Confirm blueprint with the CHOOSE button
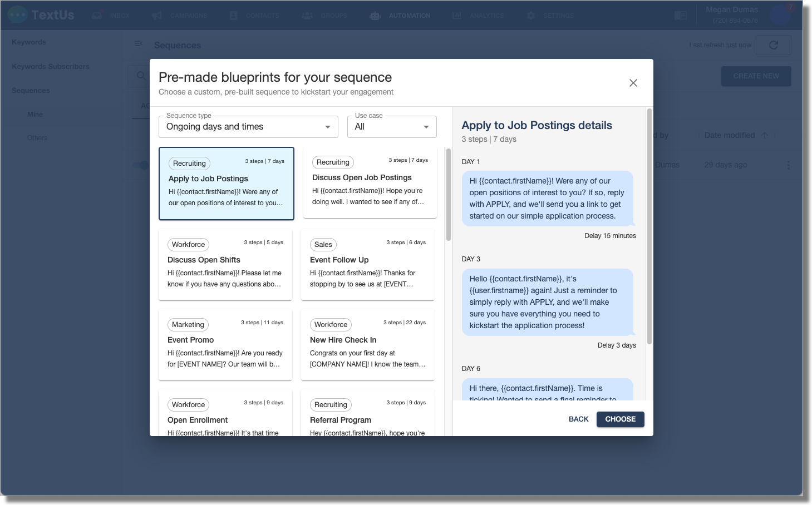812x505 pixels. [620, 419]
